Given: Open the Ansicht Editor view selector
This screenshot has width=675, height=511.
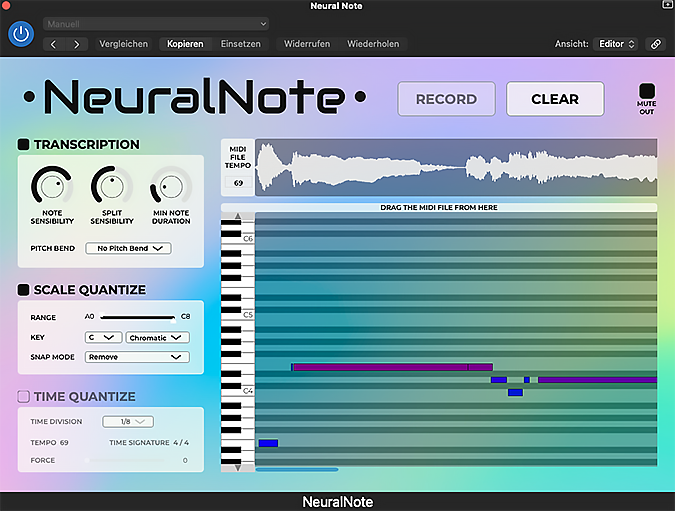Looking at the screenshot, I should coord(616,44).
